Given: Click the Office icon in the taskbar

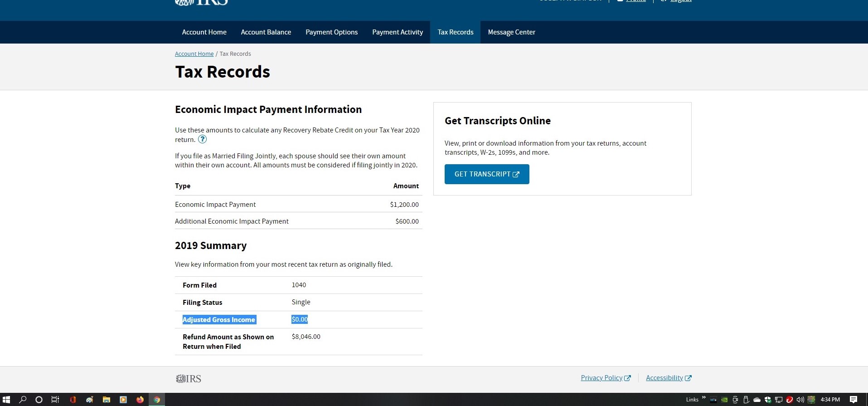Looking at the screenshot, I should pyautogui.click(x=73, y=400).
